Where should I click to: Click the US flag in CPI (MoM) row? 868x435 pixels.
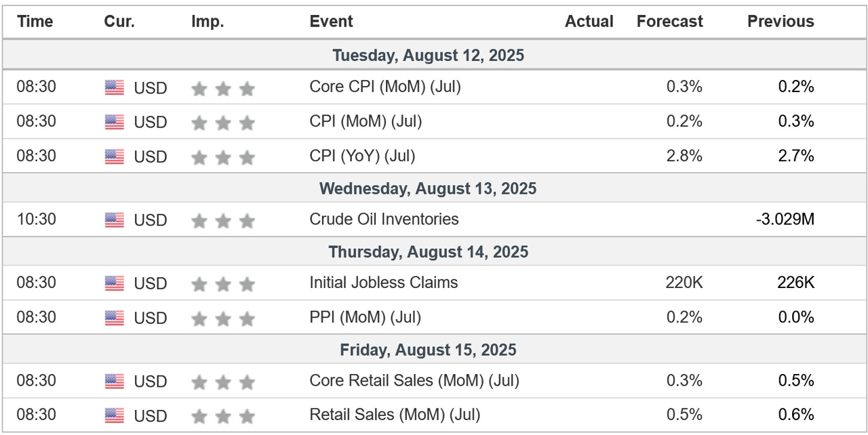pyautogui.click(x=115, y=122)
